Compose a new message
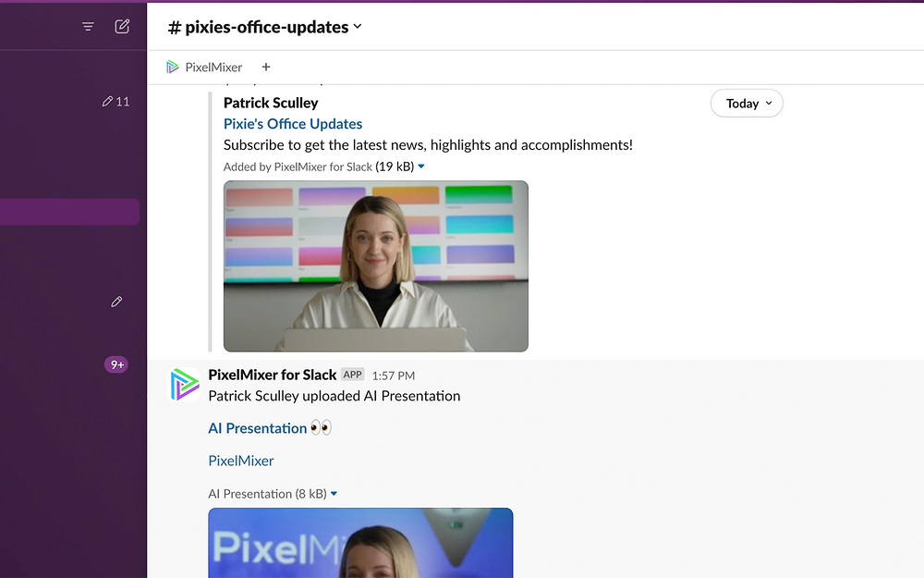924x578 pixels. click(122, 27)
